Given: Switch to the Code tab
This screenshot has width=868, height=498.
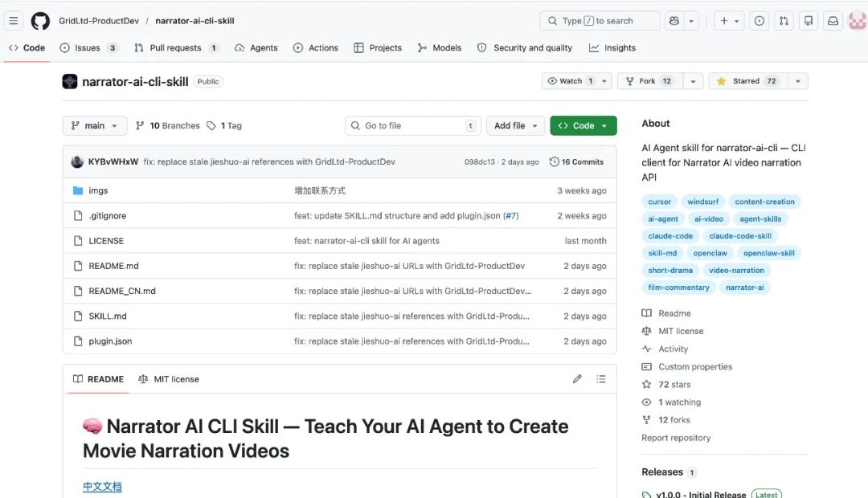Looking at the screenshot, I should click(x=27, y=48).
